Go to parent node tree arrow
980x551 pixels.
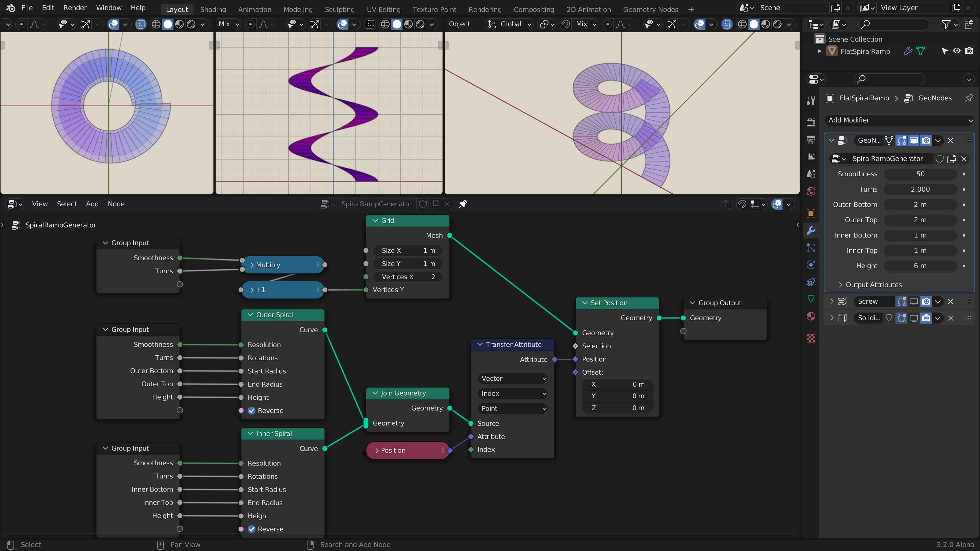pyautogui.click(x=726, y=204)
